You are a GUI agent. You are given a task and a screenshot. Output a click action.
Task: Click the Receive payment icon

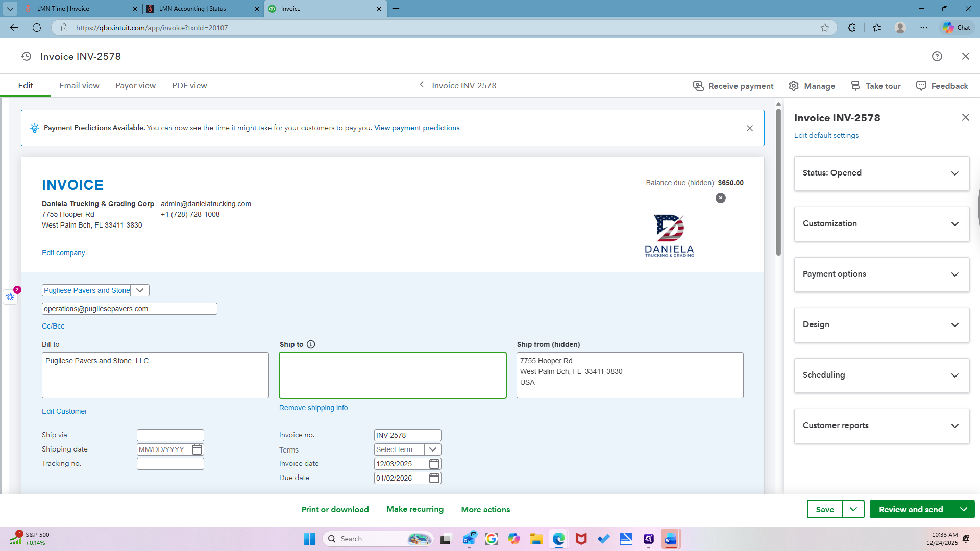point(698,86)
